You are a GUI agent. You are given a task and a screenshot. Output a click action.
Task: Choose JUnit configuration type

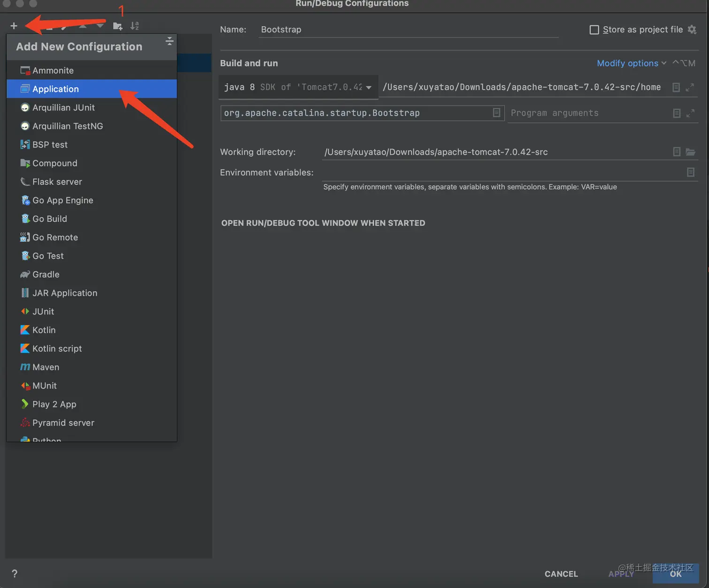(92, 312)
